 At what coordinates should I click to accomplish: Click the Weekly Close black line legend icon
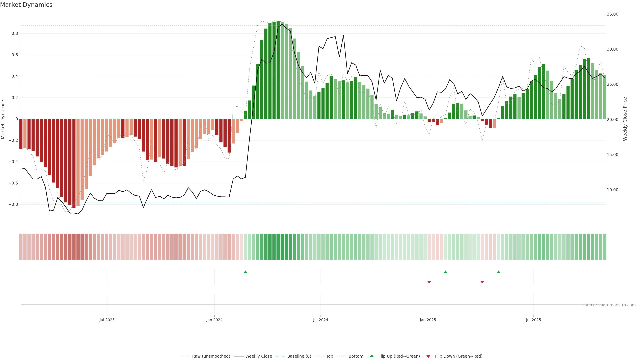(238, 356)
